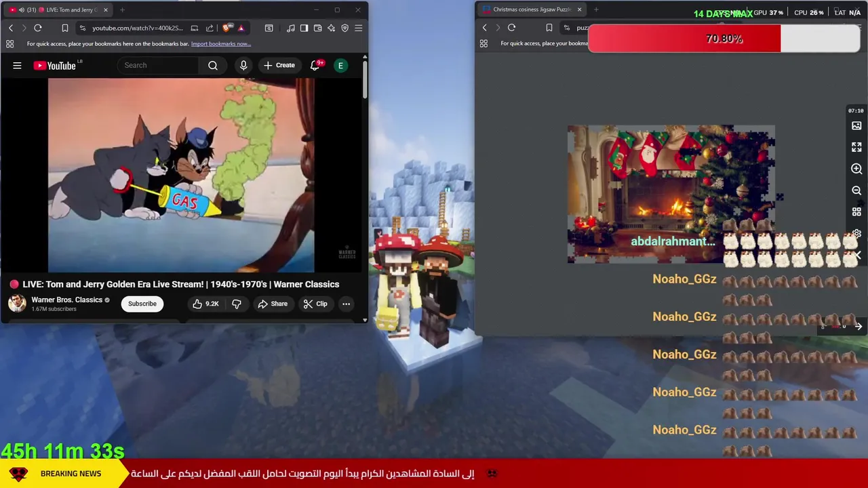Switch to Christmas cosiness Jigsaw Puzzle tab

point(531,9)
